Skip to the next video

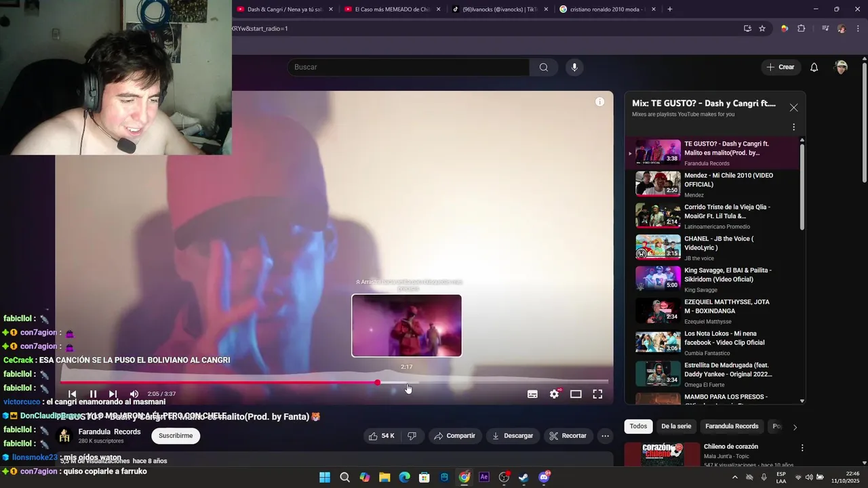pos(113,394)
